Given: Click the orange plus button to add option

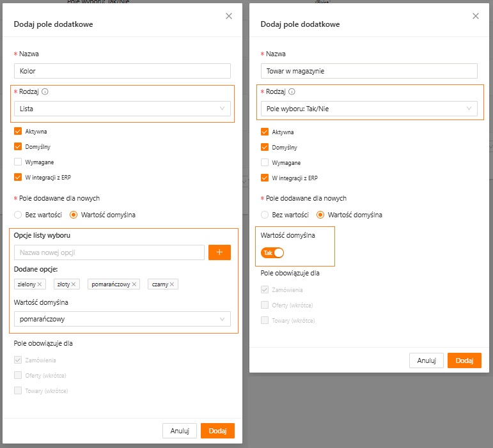Looking at the screenshot, I should point(219,252).
